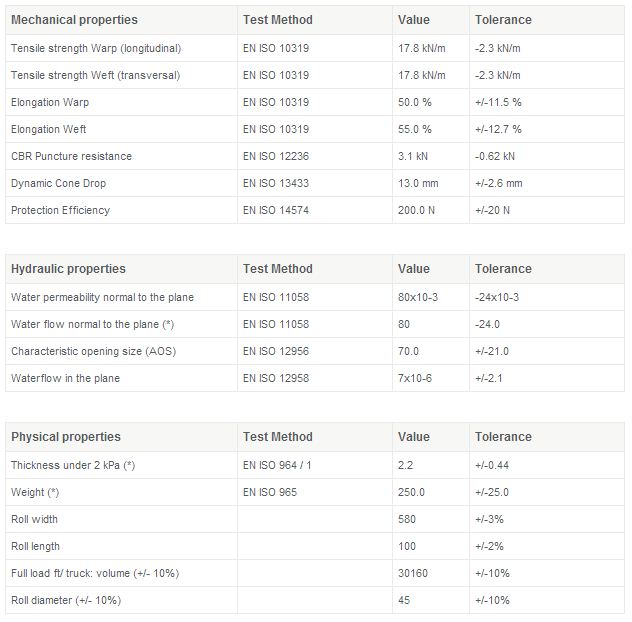This screenshot has height=622, width=632.
Task: Click the EN ISO 965 test method
Action: pos(269,492)
